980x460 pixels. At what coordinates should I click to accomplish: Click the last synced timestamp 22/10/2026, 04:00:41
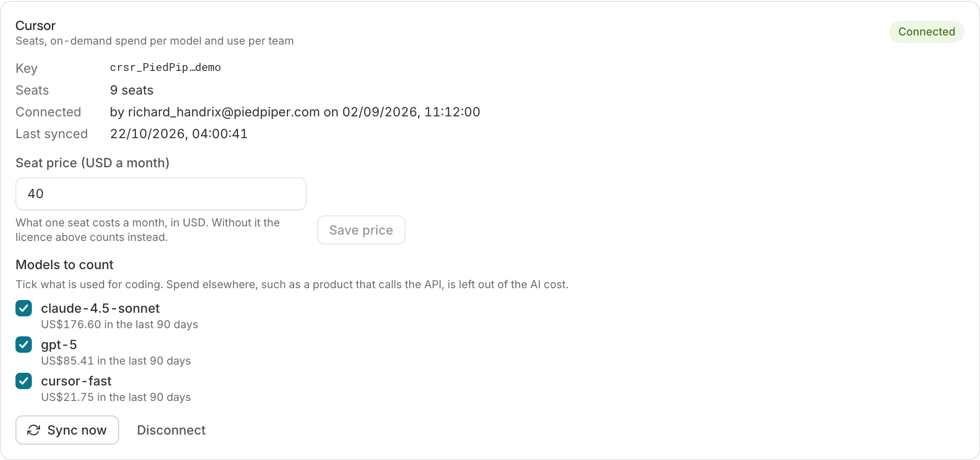pos(179,134)
